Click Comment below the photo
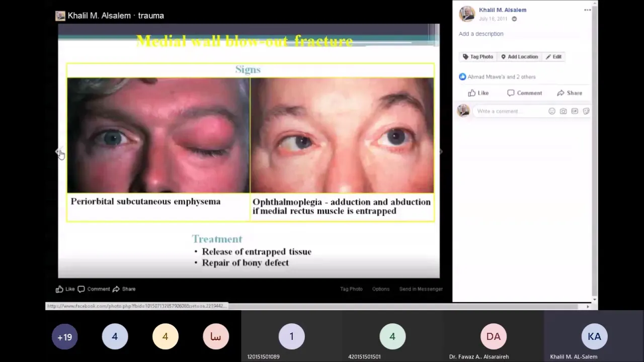This screenshot has height=362, width=644. click(x=94, y=289)
